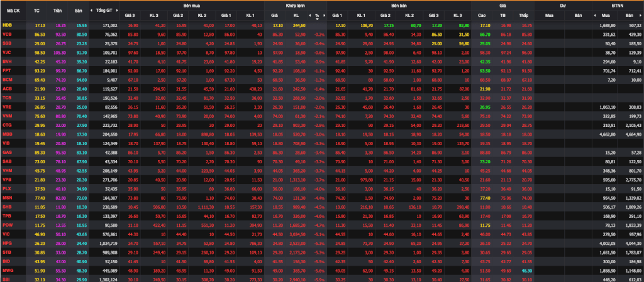The width and height of the screenshot is (644, 282).
Task: Click FPT high price 93.50
Action: tap(485, 70)
